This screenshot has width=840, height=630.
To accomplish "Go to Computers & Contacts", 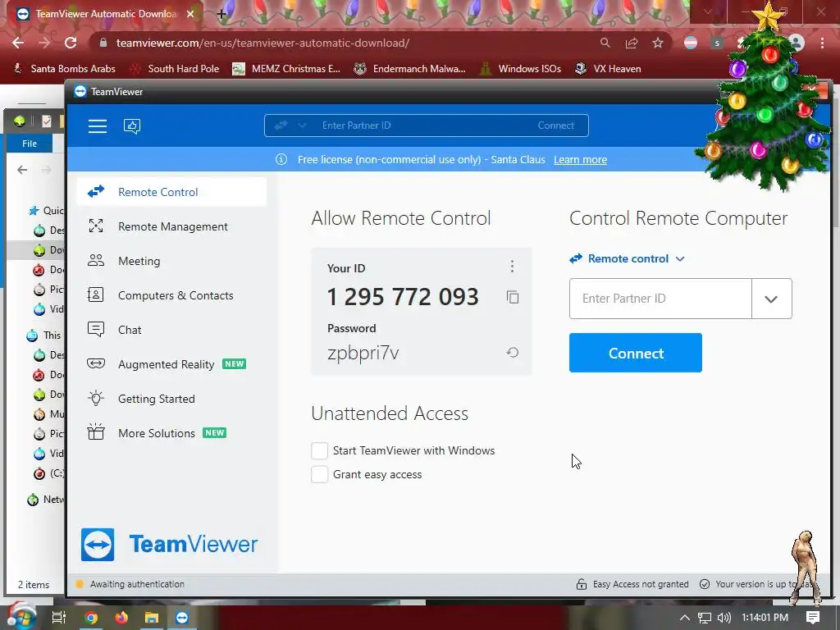I will click(x=172, y=295).
